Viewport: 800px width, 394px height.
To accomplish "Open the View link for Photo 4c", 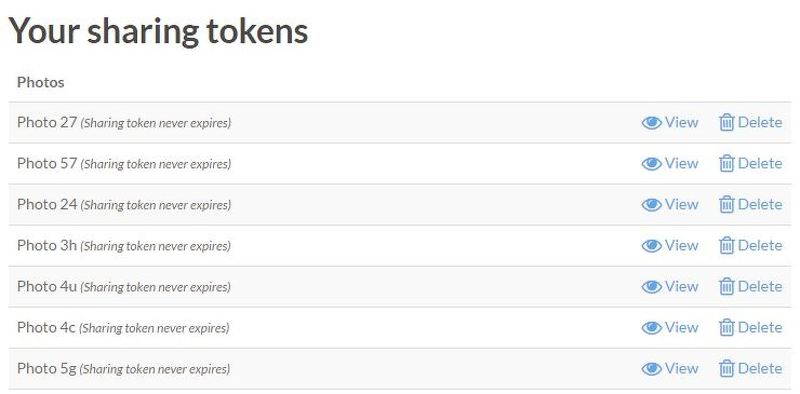I will pyautogui.click(x=670, y=328).
